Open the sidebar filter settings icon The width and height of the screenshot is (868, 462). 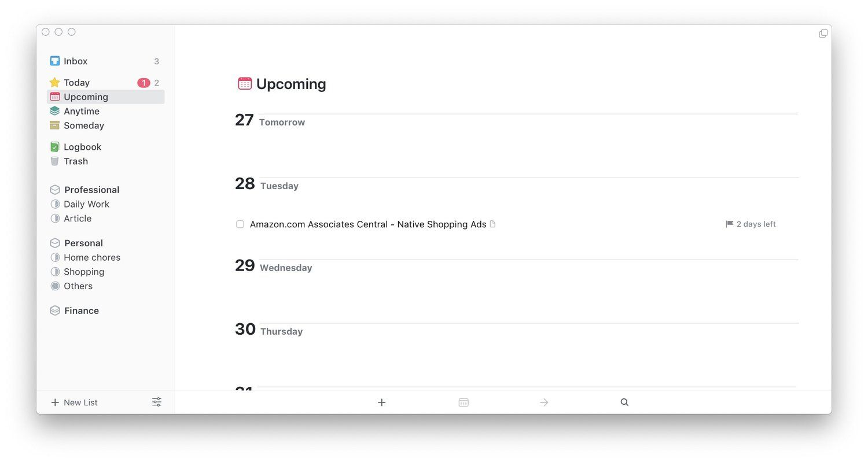[x=157, y=402]
